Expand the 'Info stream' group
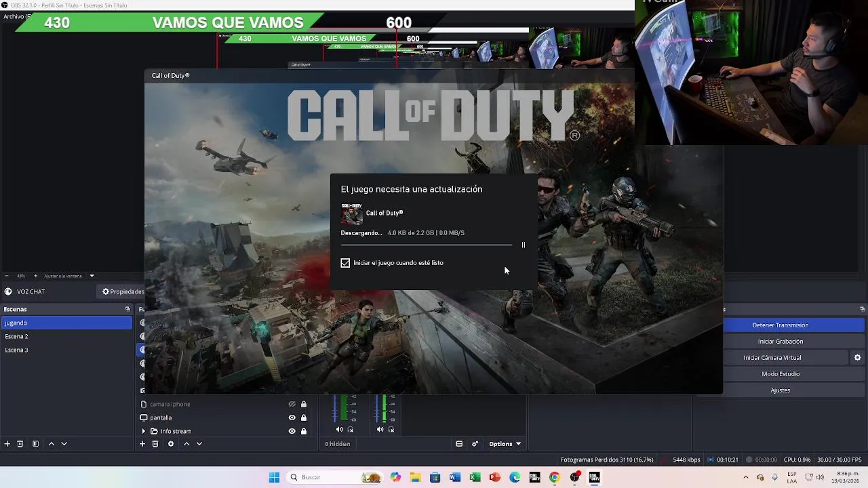Image resolution: width=868 pixels, height=488 pixels. [x=143, y=431]
